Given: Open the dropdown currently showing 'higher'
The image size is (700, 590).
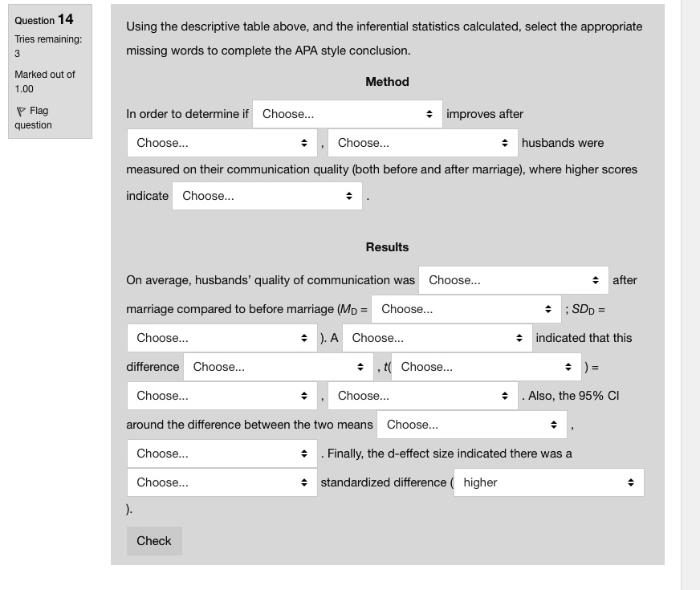Looking at the screenshot, I should pos(549,482).
